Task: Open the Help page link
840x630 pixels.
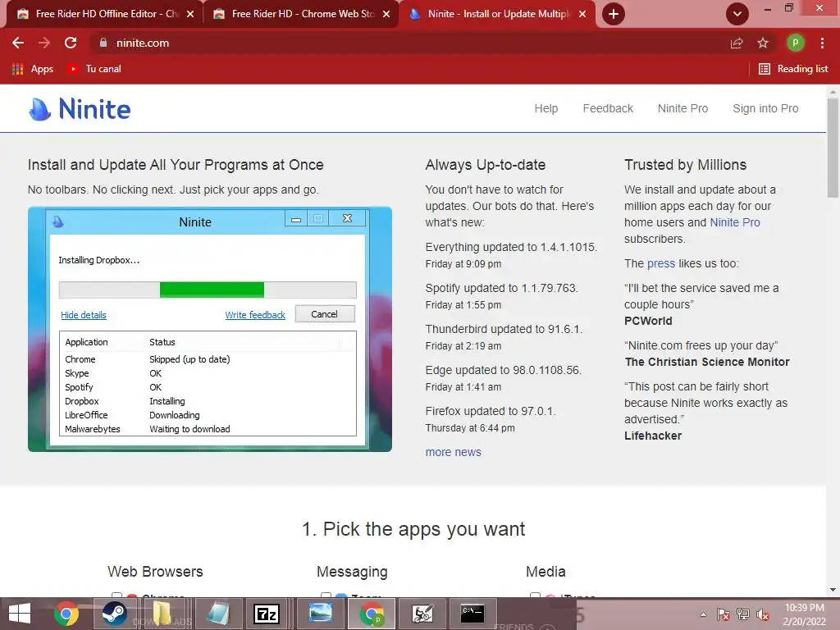Action: (546, 108)
